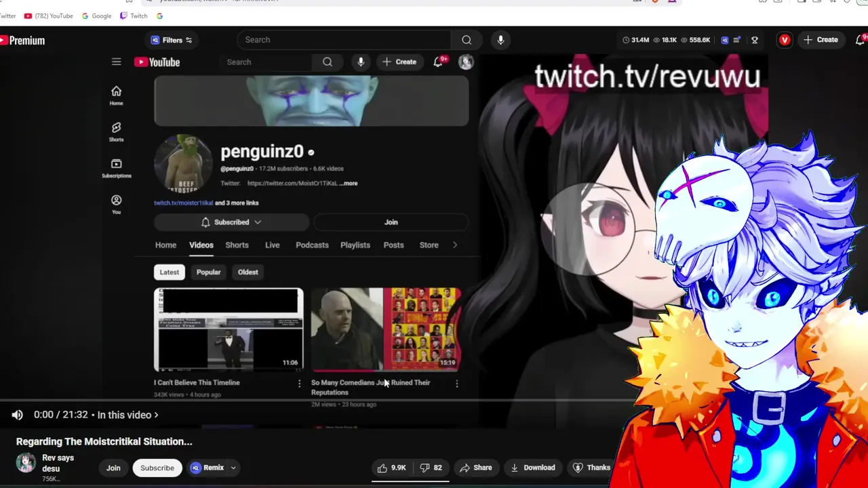Click the white Subscribe button
The height and width of the screenshot is (488, 868).
click(x=157, y=468)
